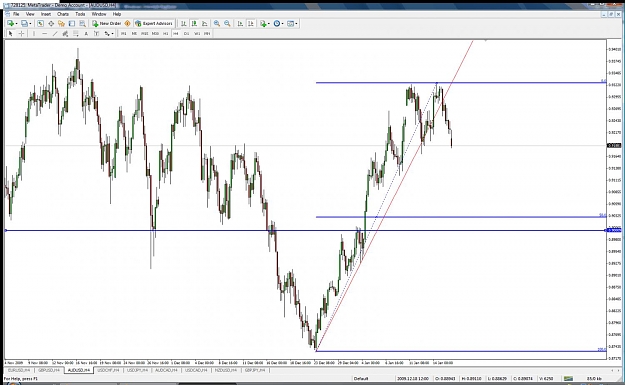
Task: Open the Help menu
Action: [117, 14]
